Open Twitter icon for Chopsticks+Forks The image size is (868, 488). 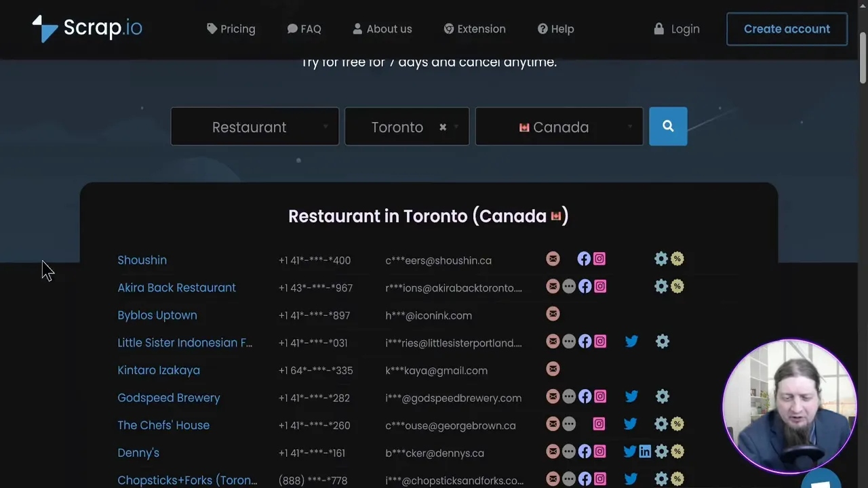tap(631, 479)
